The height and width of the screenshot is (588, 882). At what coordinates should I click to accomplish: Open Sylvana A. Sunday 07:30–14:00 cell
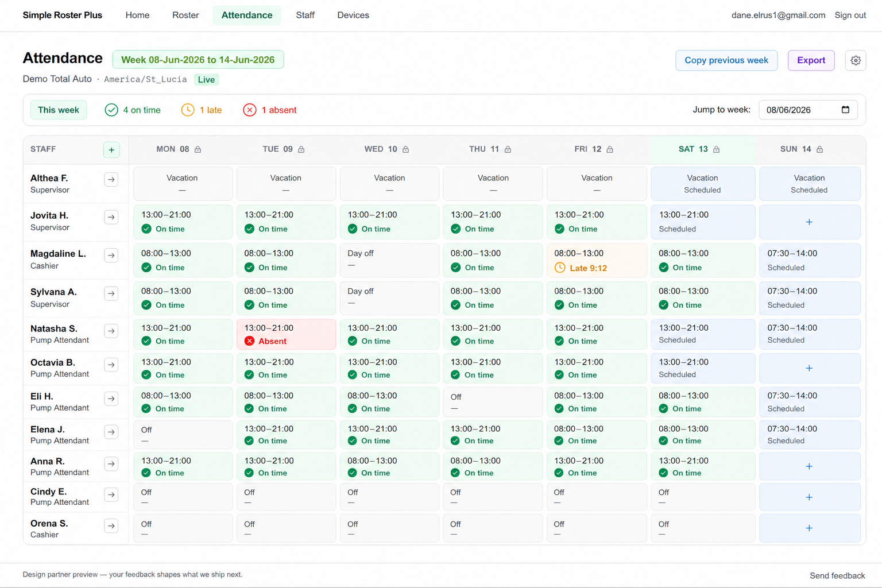(809, 298)
